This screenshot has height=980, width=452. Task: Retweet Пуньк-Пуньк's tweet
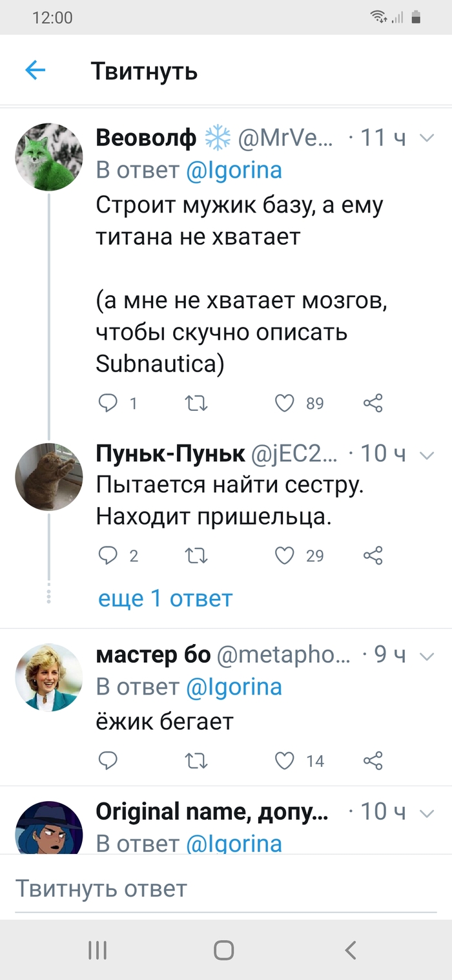[196, 555]
